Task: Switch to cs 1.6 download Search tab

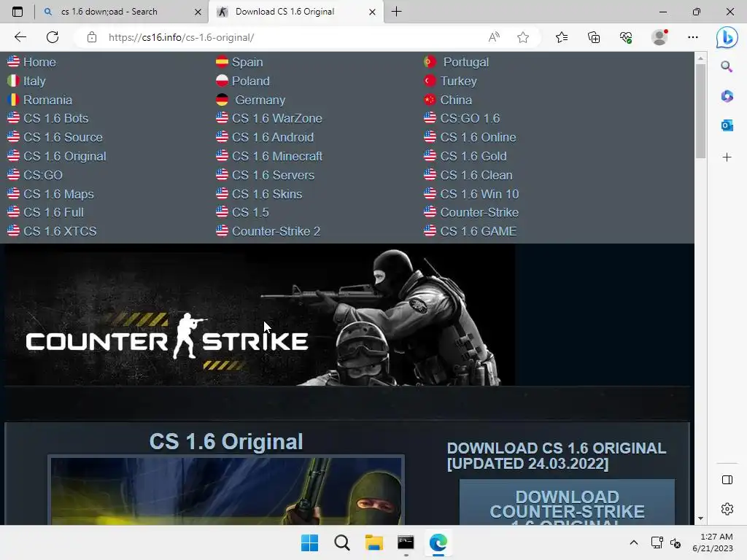Action: (122, 12)
